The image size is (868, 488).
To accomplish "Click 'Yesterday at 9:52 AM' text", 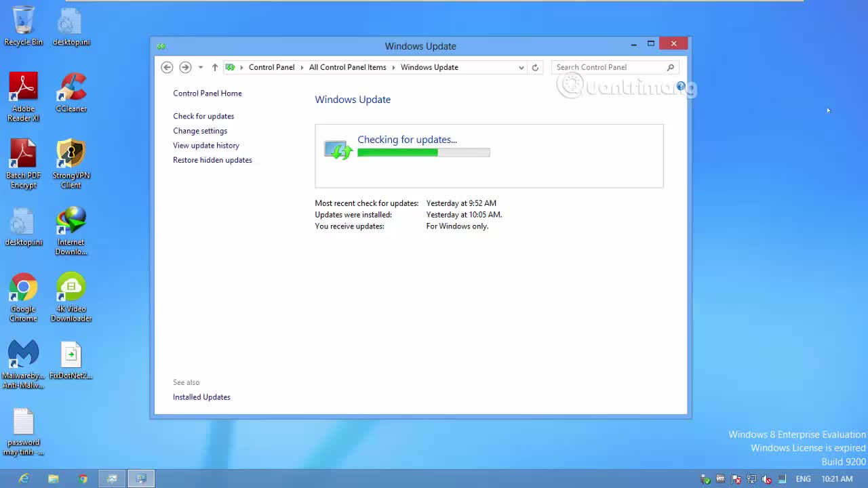I will 461,203.
